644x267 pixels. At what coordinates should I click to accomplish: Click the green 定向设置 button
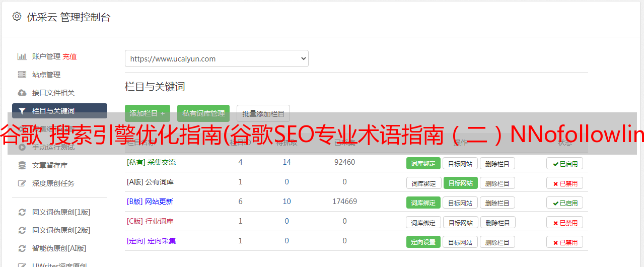tap(423, 242)
